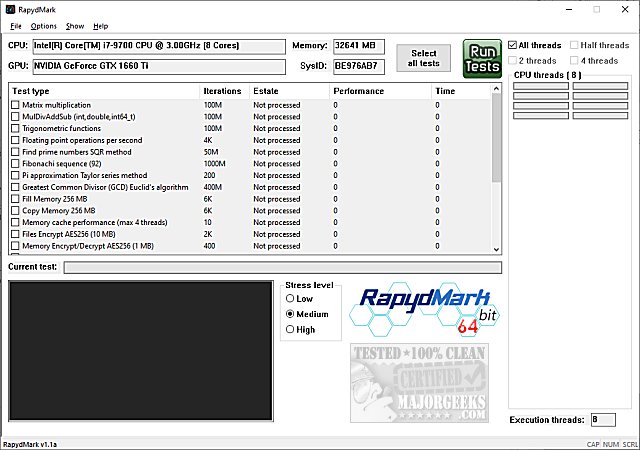Check Memory Encrypt/Decrypt AES256 (1 MB) test
Image resolution: width=640 pixels, height=450 pixels.
pyautogui.click(x=15, y=246)
